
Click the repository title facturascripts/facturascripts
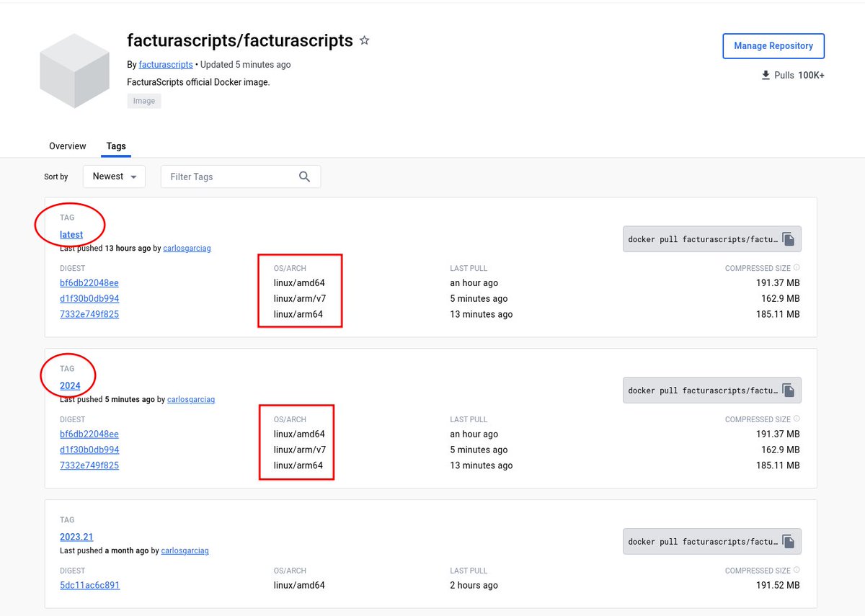coord(240,40)
